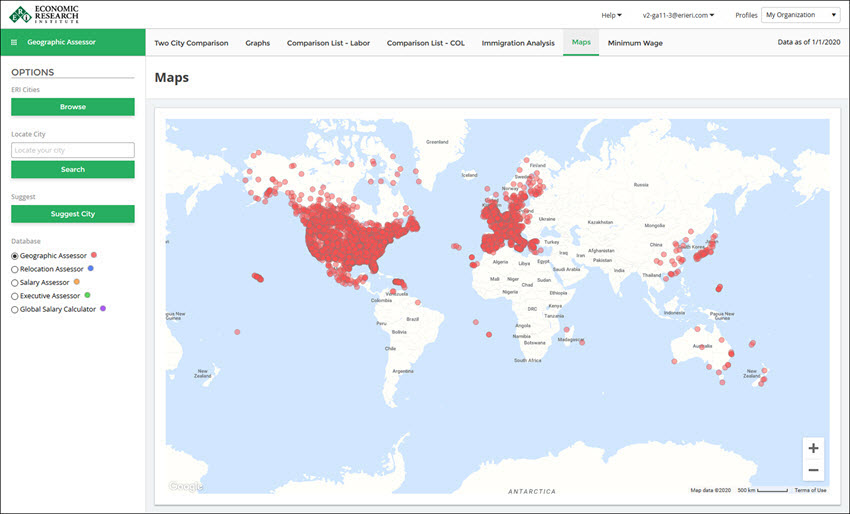Click the Google logo on the map
Viewport: 850px width, 514px height.
point(185,487)
